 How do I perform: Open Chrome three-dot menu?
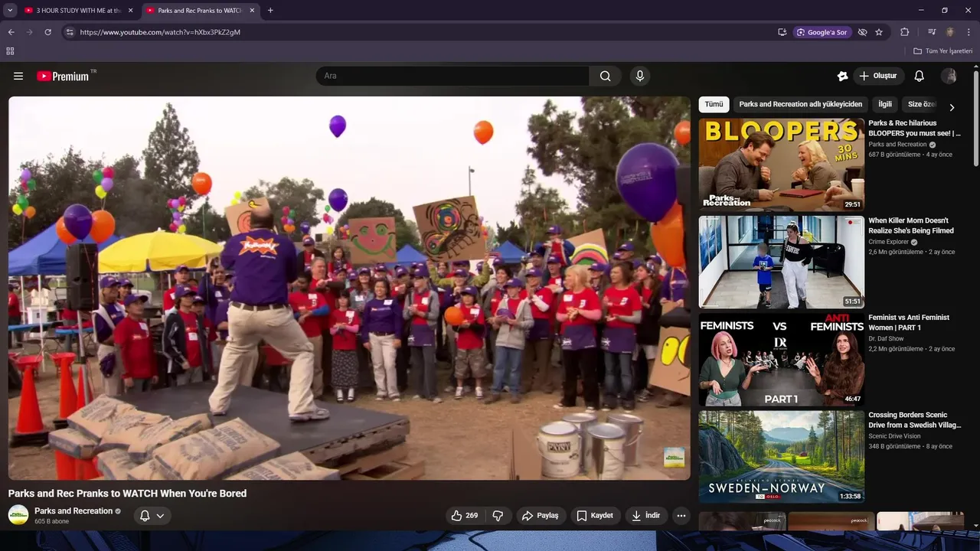click(x=969, y=32)
